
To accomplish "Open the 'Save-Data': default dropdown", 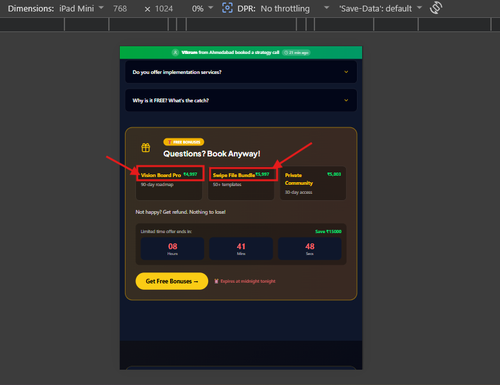I will (x=381, y=8).
